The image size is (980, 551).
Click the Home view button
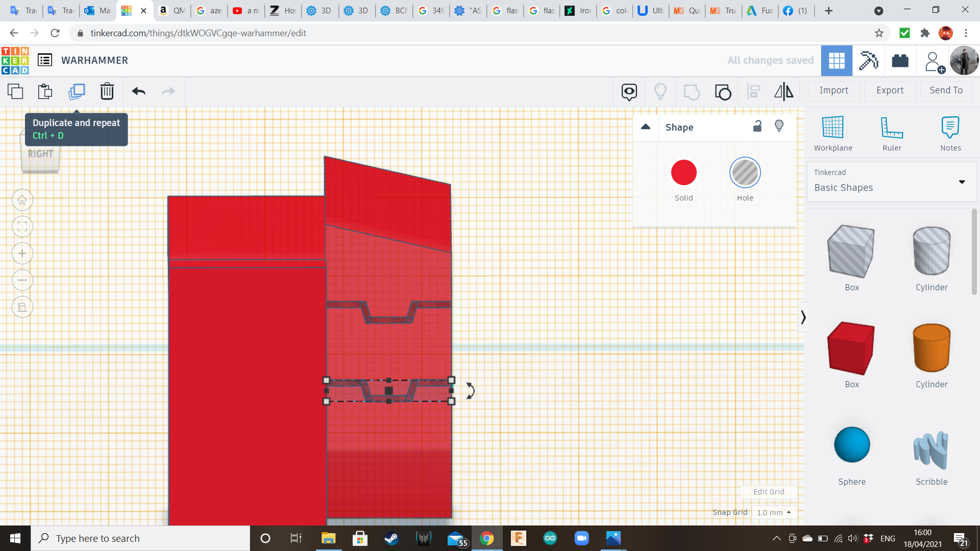tap(22, 200)
